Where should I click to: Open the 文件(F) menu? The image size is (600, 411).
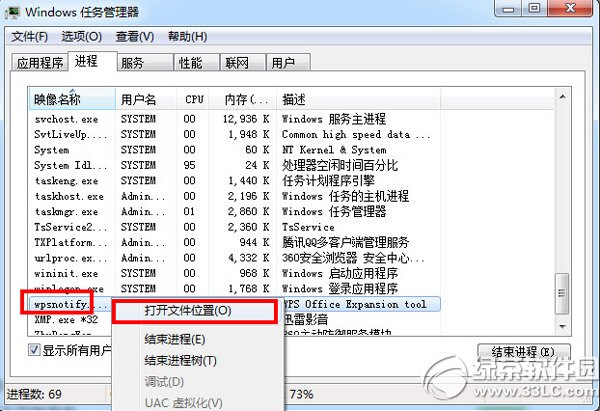(29, 37)
